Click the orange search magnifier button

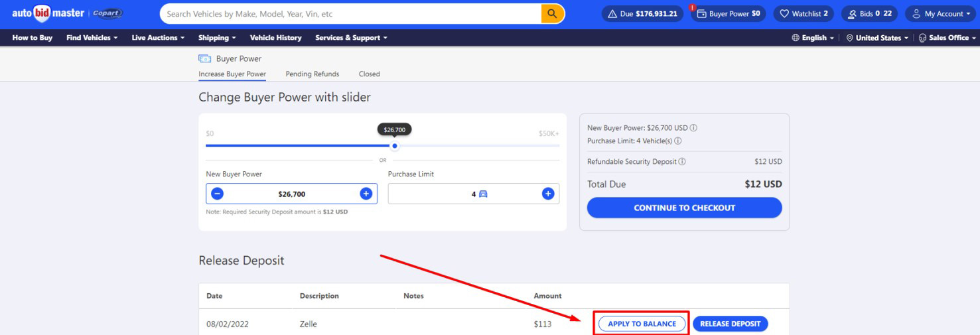click(x=552, y=13)
